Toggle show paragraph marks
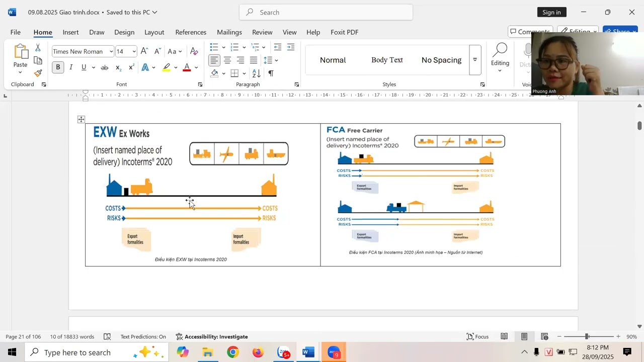Viewport: 644px width, 362px height. [x=271, y=73]
